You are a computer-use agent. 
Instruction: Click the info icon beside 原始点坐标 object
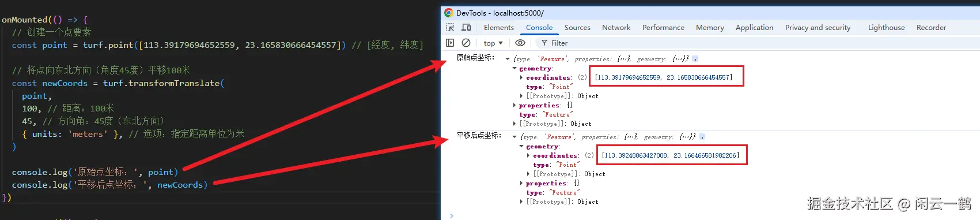[695, 59]
